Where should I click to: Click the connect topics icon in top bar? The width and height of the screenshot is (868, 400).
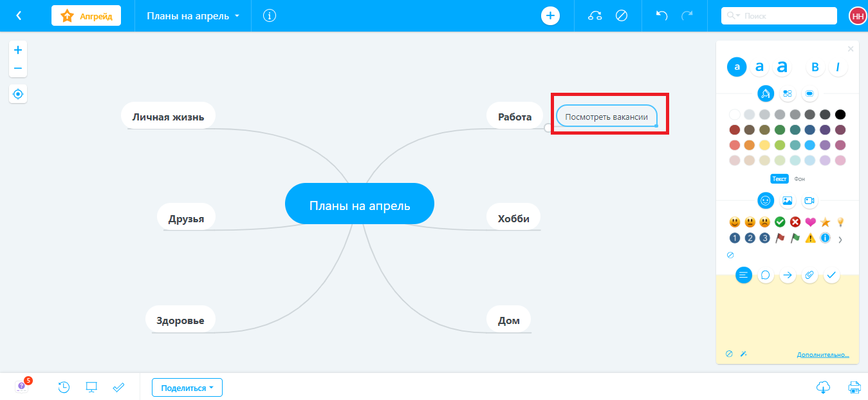[x=595, y=15]
